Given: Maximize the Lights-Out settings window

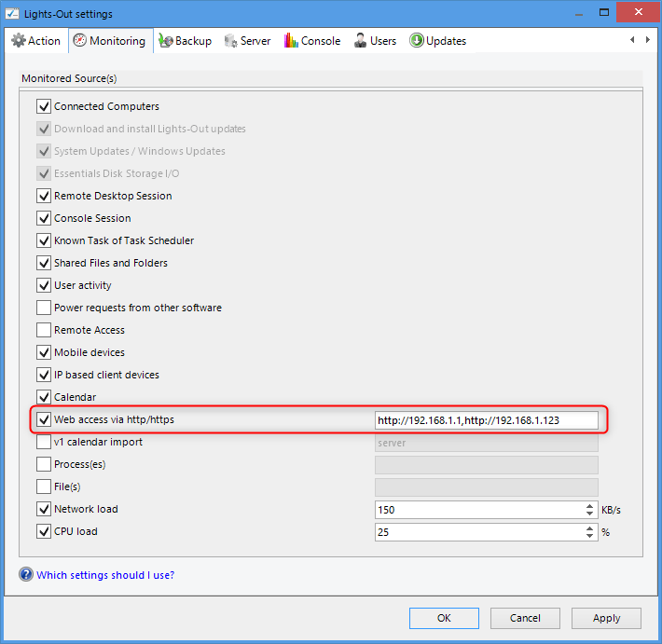Looking at the screenshot, I should coord(604,13).
